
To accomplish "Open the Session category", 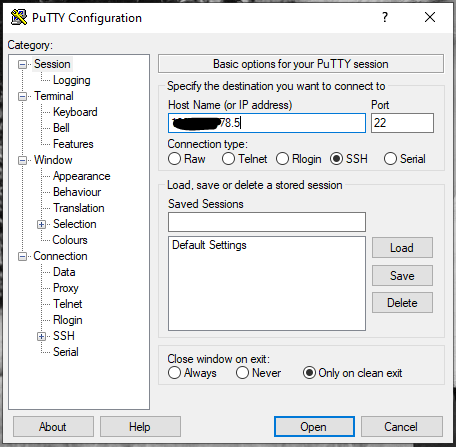I will point(52,64).
